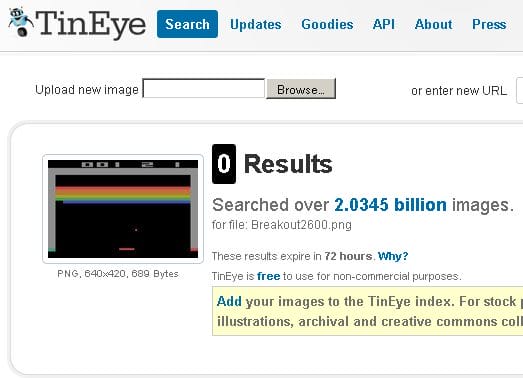Screen dimensions: 523x378
Task: Click the black 0 results badge
Action: pos(224,164)
